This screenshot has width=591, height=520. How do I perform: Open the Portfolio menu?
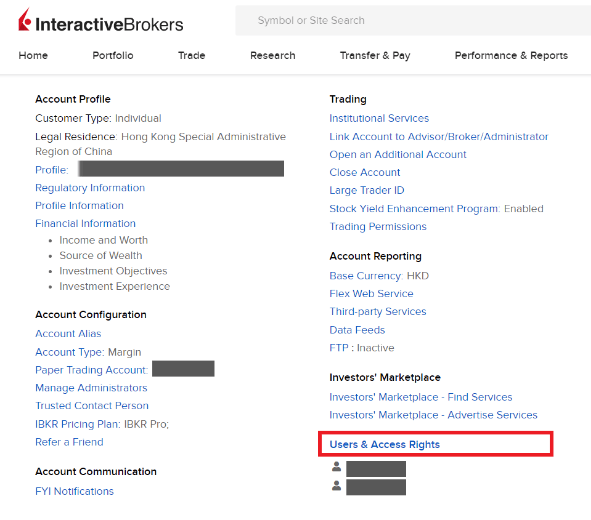pyautogui.click(x=113, y=55)
